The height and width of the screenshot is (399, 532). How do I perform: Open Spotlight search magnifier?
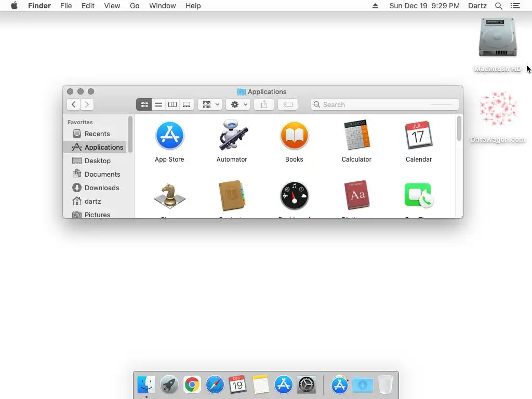pos(498,6)
